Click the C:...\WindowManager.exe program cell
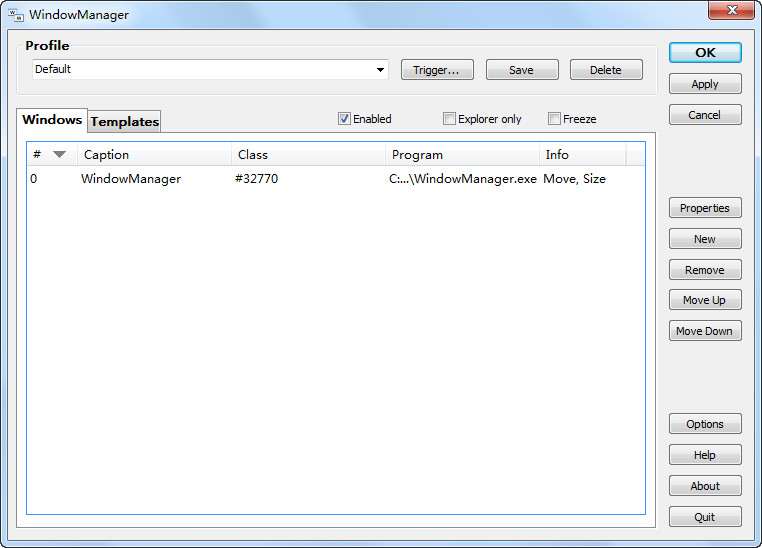 pos(463,179)
